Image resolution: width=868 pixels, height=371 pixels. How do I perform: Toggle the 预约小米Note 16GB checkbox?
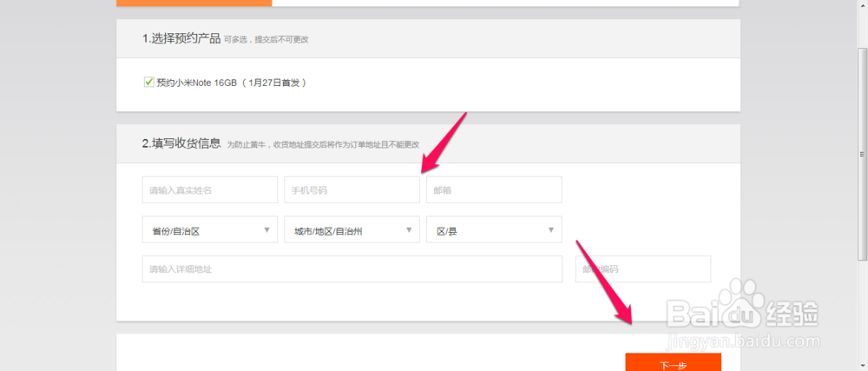148,83
